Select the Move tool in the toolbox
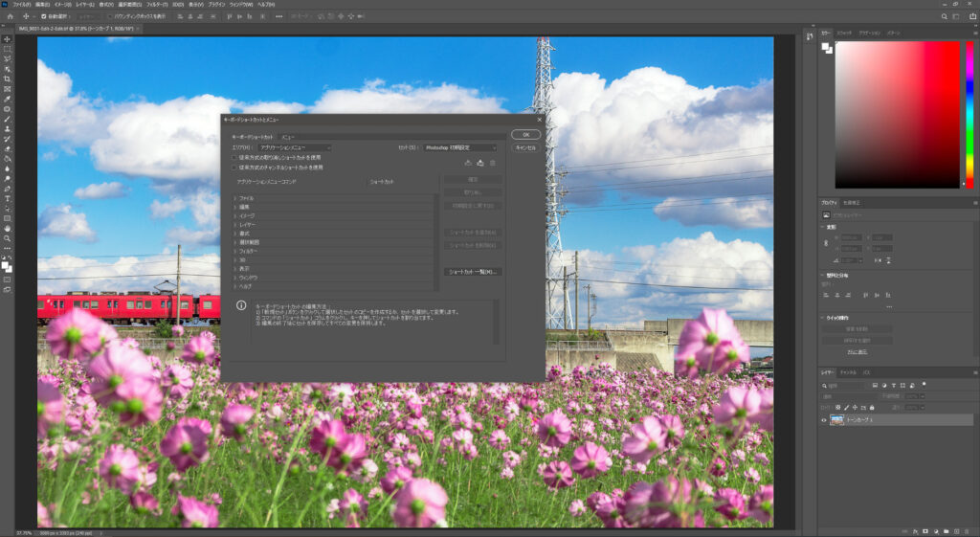Viewport: 980px width, 537px height. [x=7, y=38]
